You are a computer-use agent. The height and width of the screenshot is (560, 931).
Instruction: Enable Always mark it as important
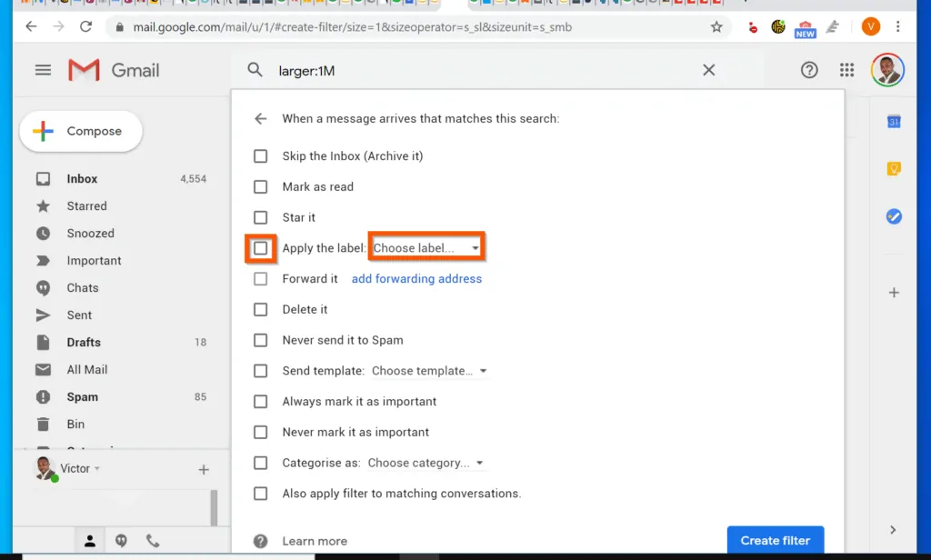261,401
